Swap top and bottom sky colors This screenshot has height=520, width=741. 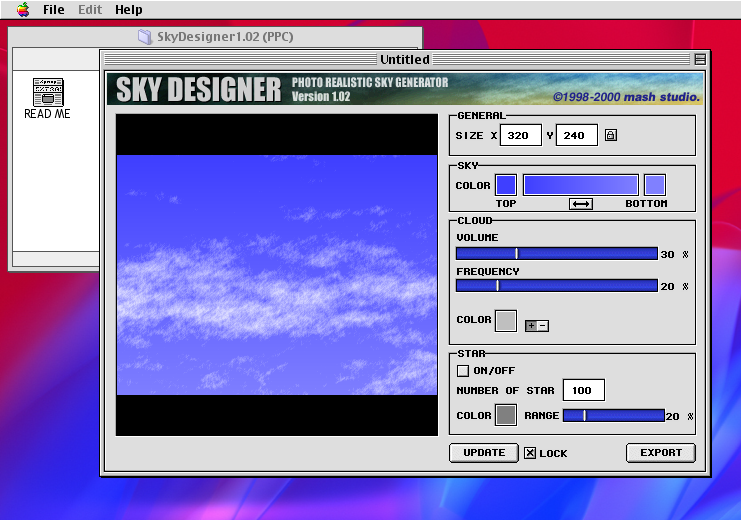[x=581, y=204]
